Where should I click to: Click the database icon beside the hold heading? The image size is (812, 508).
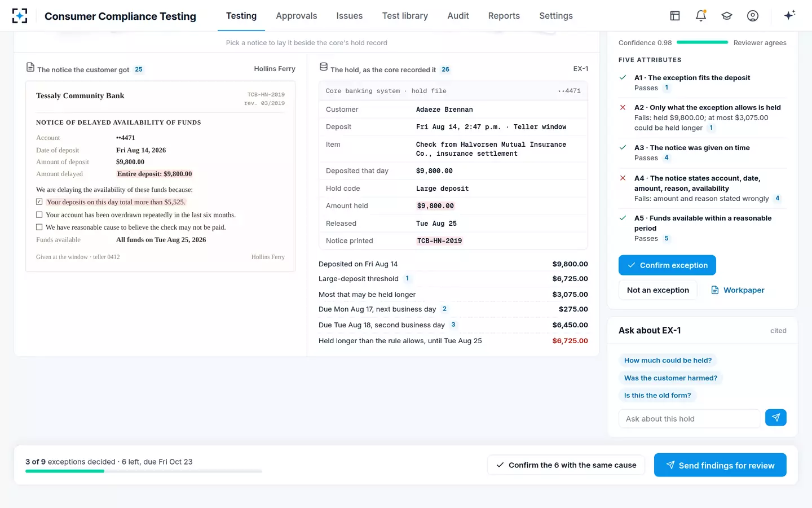coord(324,67)
